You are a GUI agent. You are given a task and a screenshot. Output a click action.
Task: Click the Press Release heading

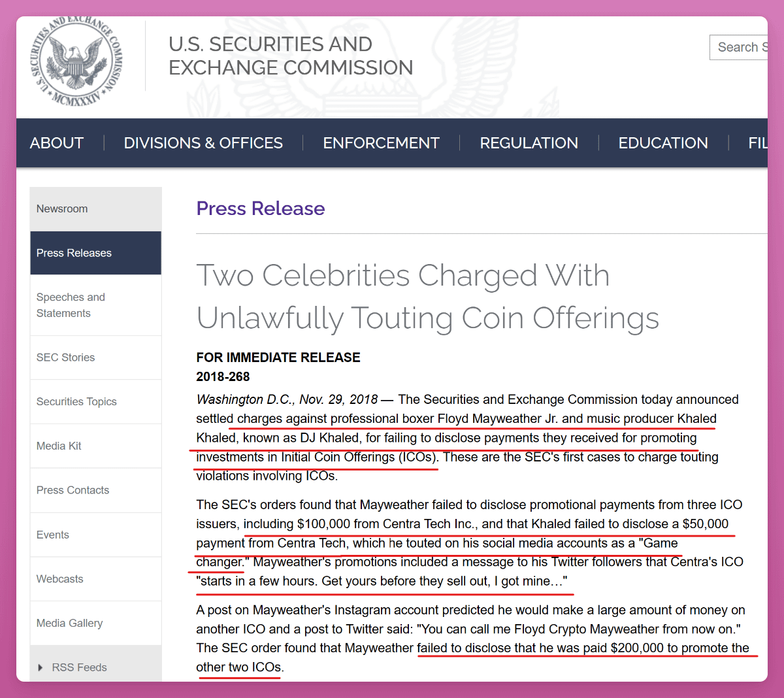tap(260, 208)
